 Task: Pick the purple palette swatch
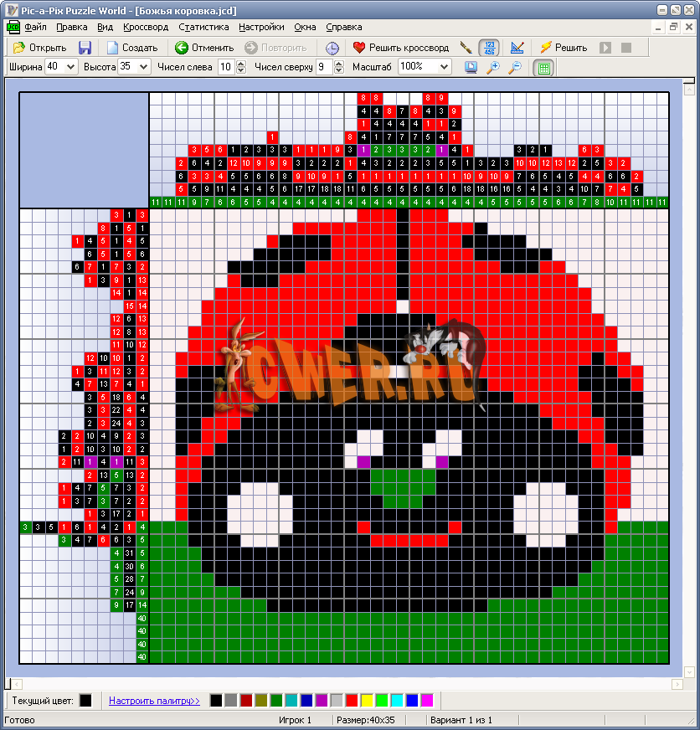pos(322,701)
